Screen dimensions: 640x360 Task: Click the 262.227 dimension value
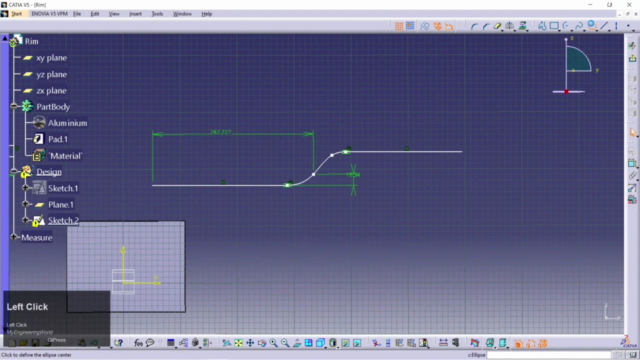point(220,132)
